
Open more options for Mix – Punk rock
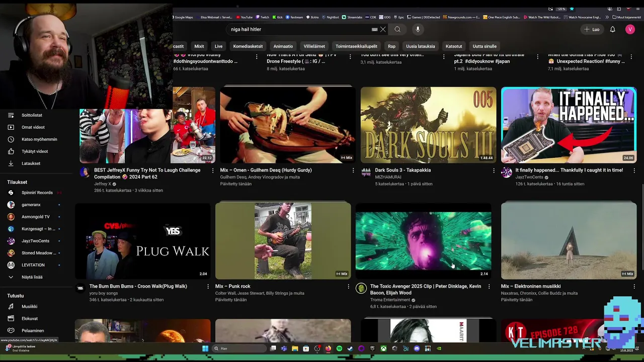[348, 287]
